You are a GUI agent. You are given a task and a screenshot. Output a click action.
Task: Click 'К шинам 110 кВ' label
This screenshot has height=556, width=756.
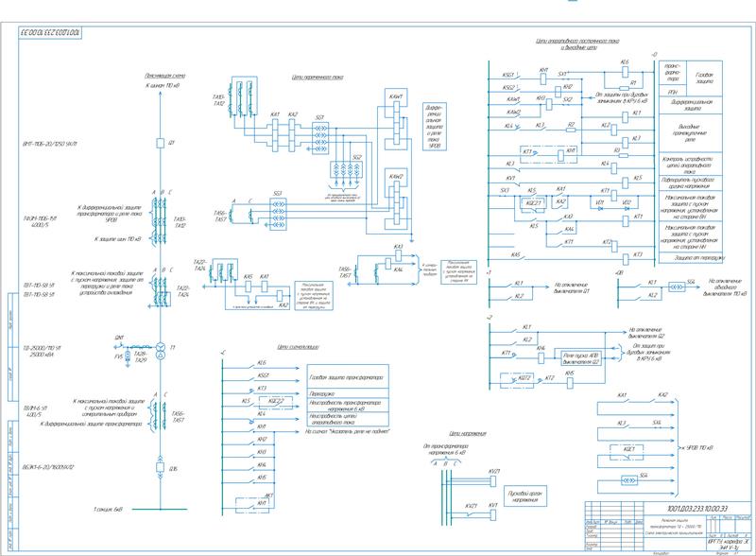[x=163, y=85]
